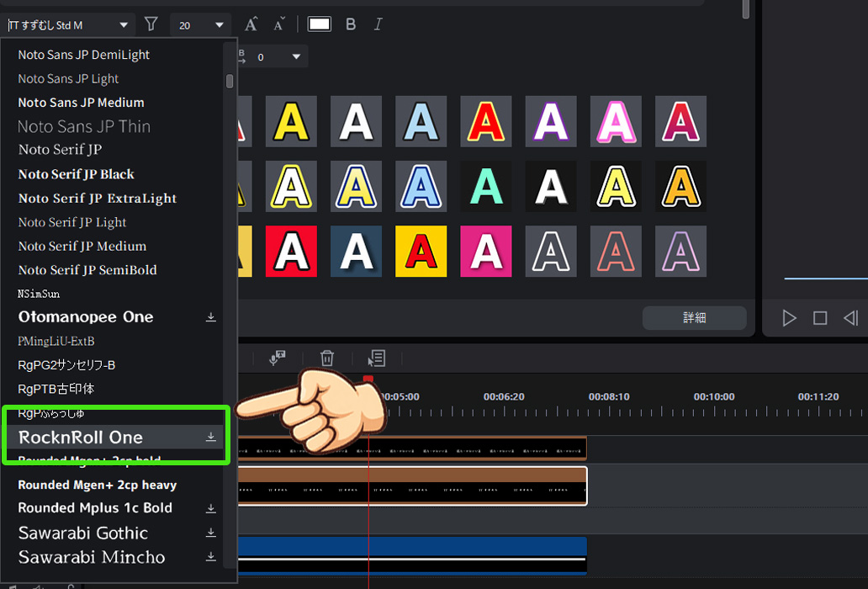Click the cursor-and-list icon in timeline toolbar
Viewport: 868px width, 589px height.
pyautogui.click(x=376, y=358)
